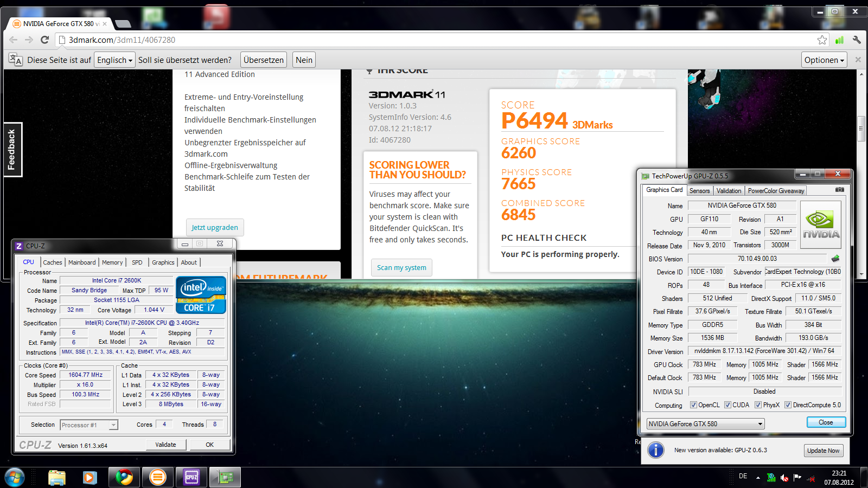Viewport: 868px width, 488px height.
Task: Click OK in CPU-Z
Action: coord(210,445)
